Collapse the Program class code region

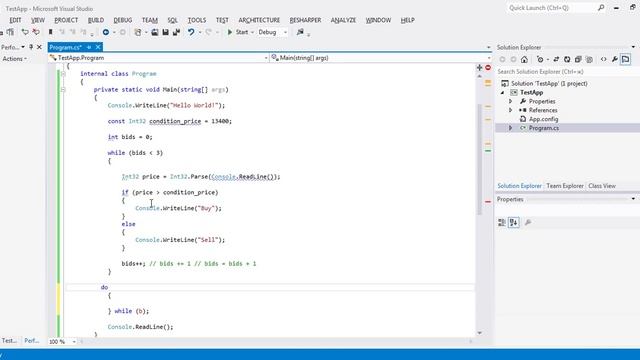pos(63,74)
